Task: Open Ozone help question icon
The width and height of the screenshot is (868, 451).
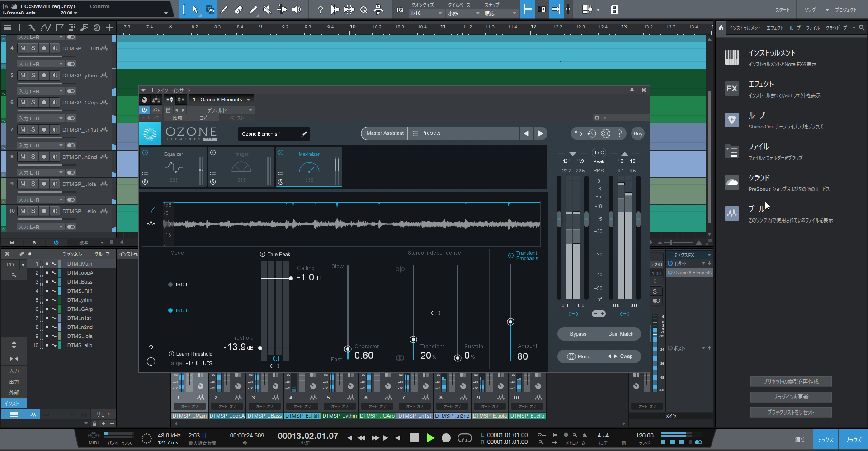Action: [x=620, y=133]
